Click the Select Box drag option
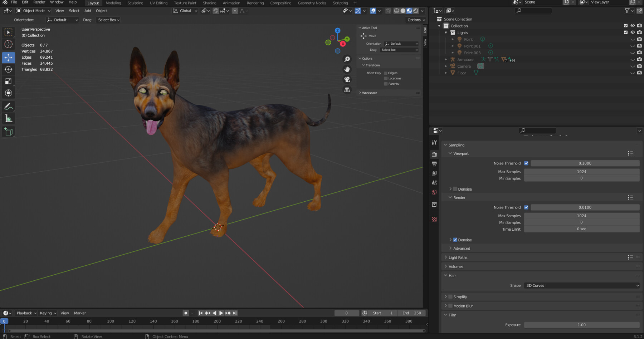The width and height of the screenshot is (644, 339). [399, 50]
